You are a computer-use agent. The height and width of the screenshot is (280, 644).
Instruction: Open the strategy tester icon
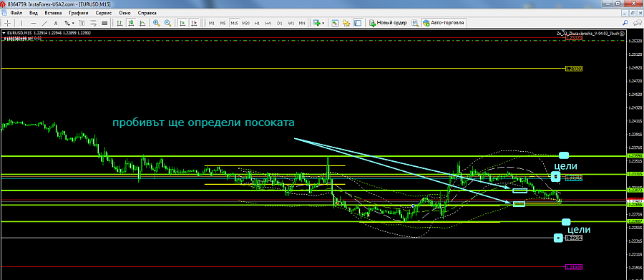(x=415, y=23)
